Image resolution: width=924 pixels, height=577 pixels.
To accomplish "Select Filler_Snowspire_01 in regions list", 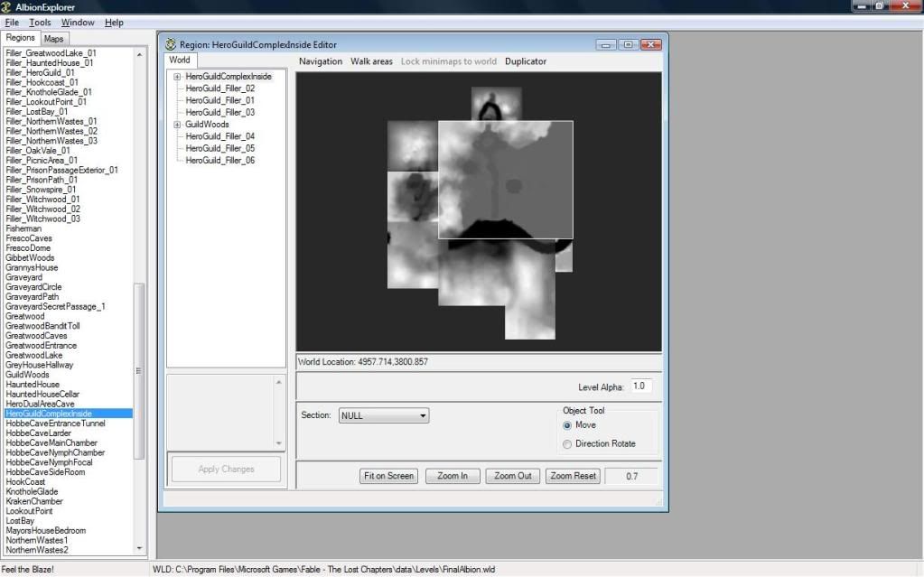I will coord(41,190).
